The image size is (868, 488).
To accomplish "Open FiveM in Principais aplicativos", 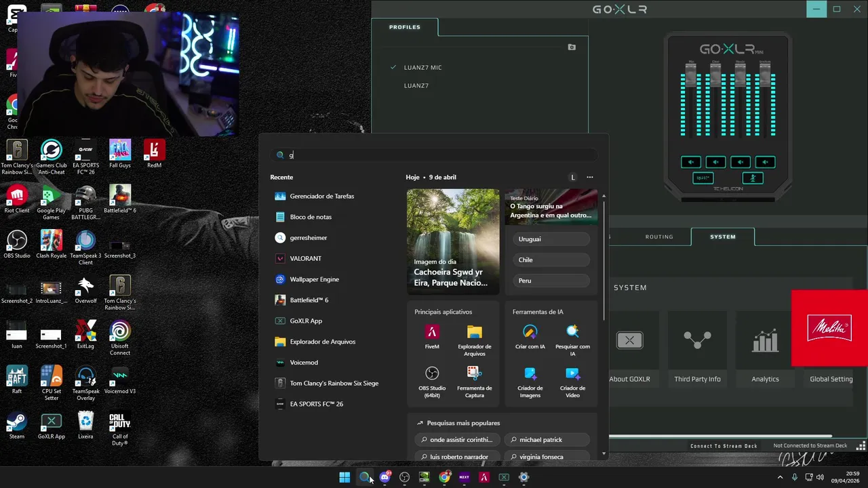I will coord(432,337).
